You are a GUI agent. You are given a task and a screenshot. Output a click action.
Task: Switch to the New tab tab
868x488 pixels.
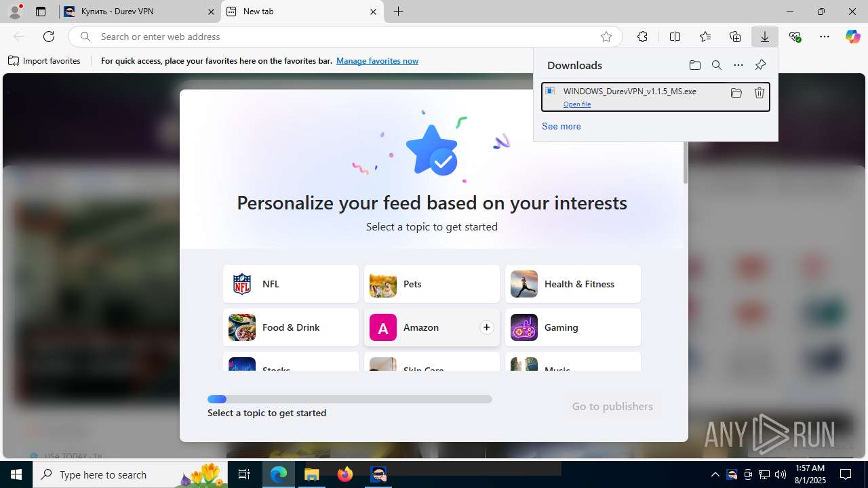302,12
